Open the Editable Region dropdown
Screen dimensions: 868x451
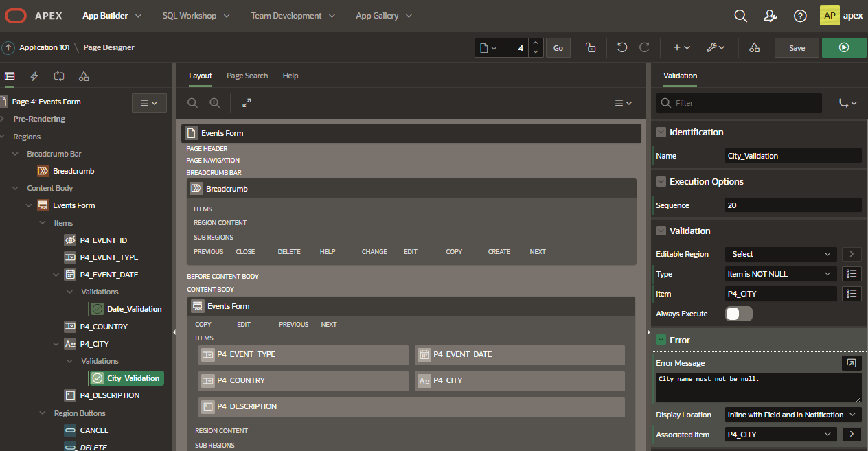point(781,254)
